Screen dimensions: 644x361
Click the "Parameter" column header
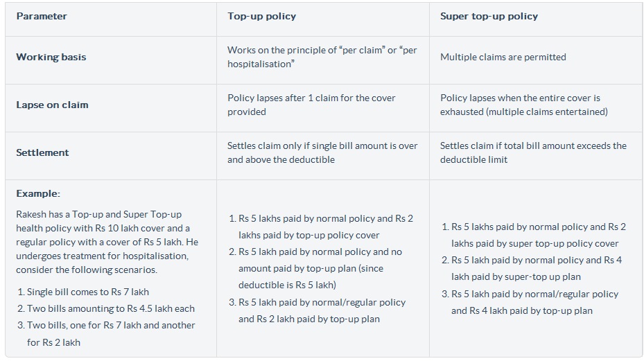(42, 16)
